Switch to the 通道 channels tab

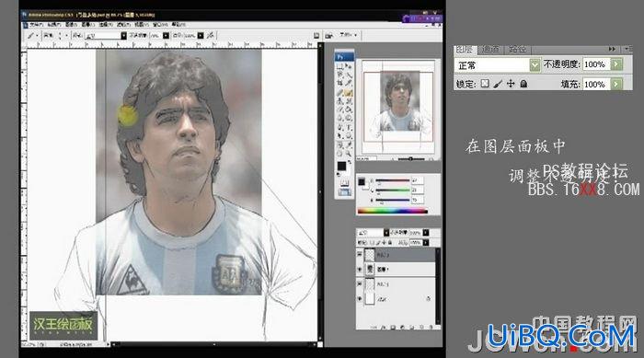(x=490, y=50)
